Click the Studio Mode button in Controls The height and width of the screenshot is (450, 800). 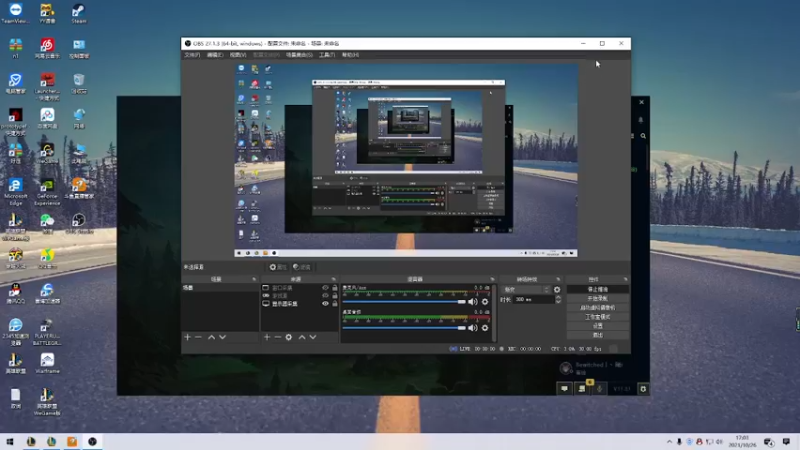click(x=597, y=317)
